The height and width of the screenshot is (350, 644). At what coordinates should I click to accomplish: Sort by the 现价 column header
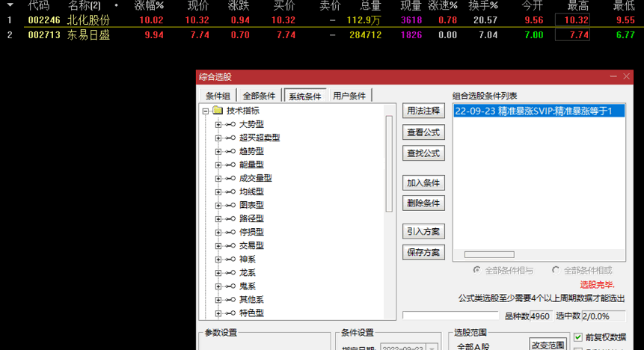(198, 6)
